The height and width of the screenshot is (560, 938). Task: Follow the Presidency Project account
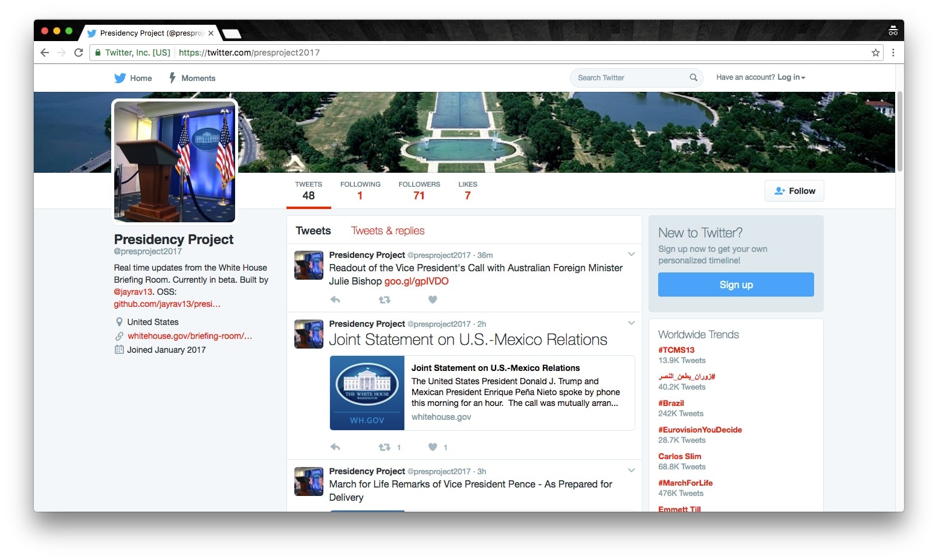tap(794, 191)
